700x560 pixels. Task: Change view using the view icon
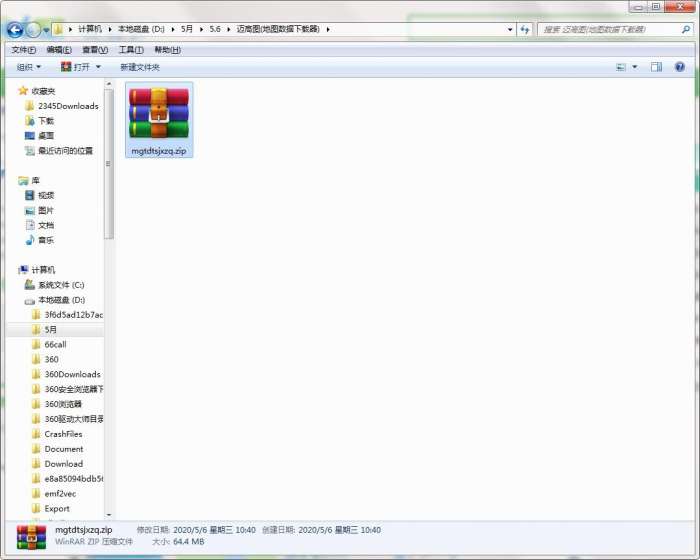coord(621,67)
